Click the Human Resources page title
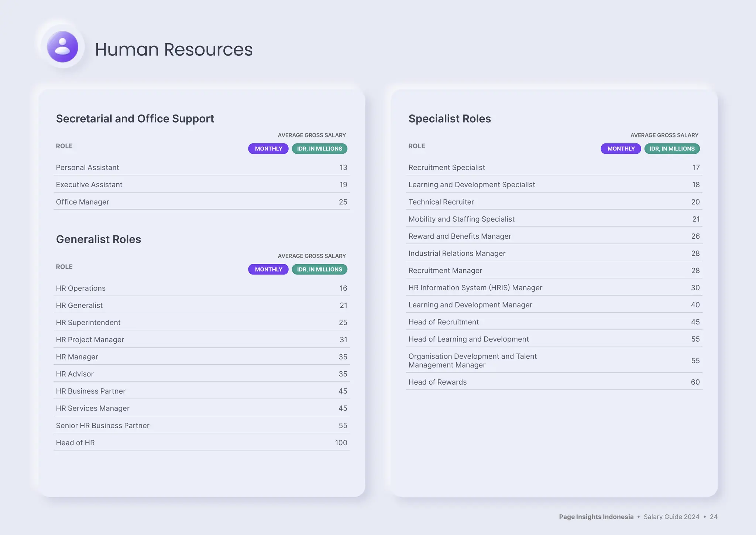This screenshot has width=756, height=535. pos(174,50)
